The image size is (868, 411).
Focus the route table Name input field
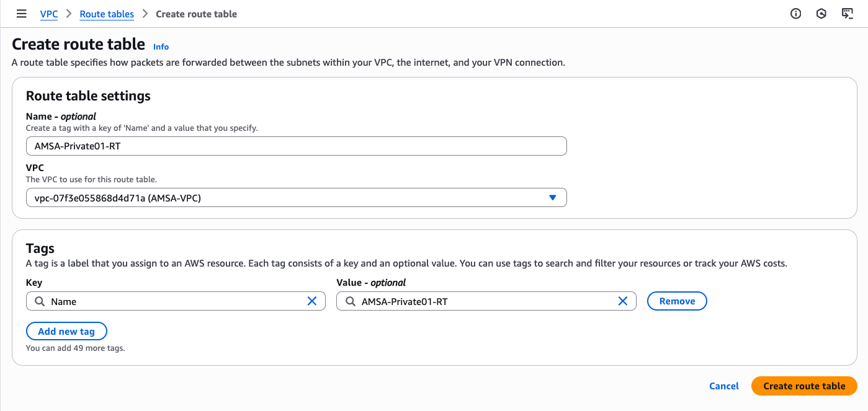296,146
